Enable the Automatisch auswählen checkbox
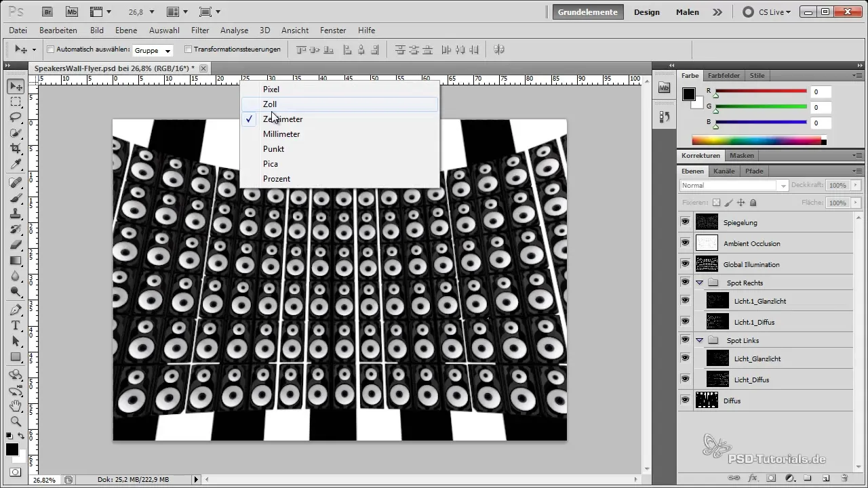The image size is (868, 488). click(x=51, y=49)
